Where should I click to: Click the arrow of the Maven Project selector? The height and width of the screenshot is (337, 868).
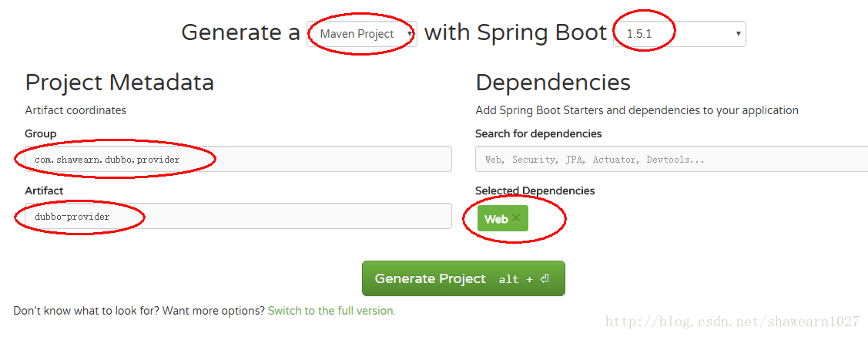(x=410, y=34)
